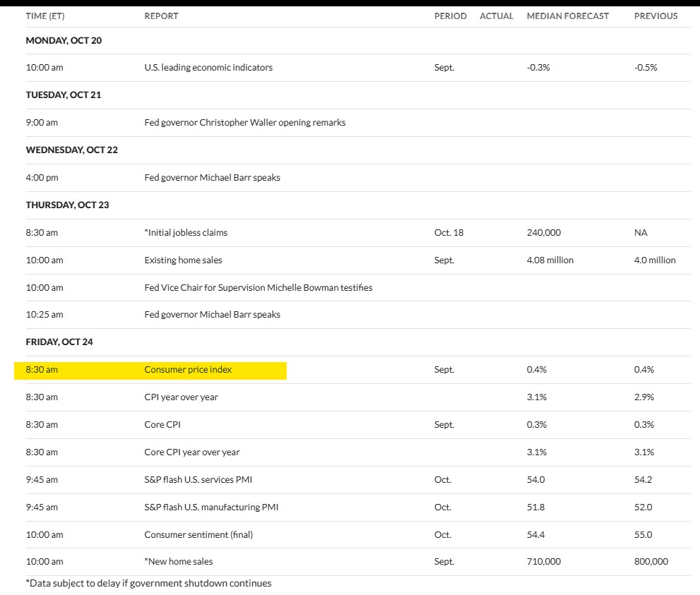Click the MEDIAN FORECAST column header
The height and width of the screenshot is (595, 700).
tap(567, 16)
